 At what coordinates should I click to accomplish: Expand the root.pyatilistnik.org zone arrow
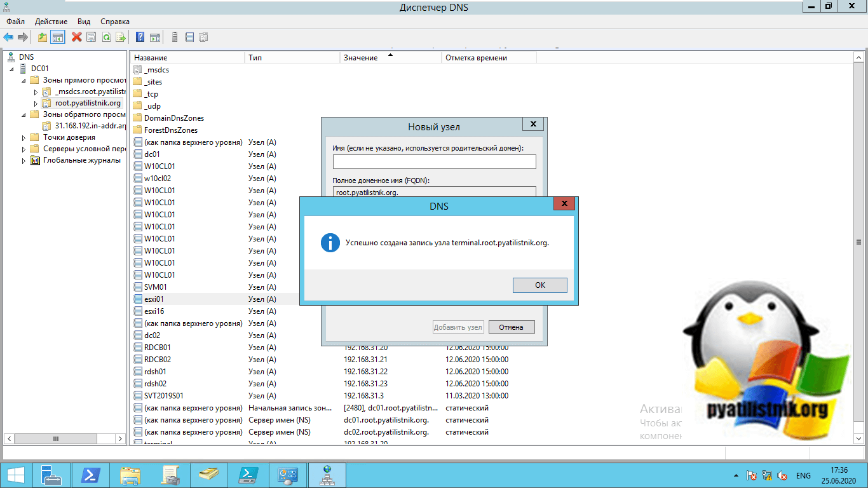tap(36, 103)
